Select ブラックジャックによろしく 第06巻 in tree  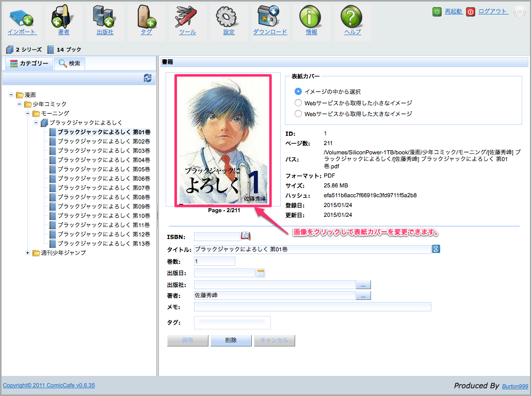pos(104,178)
